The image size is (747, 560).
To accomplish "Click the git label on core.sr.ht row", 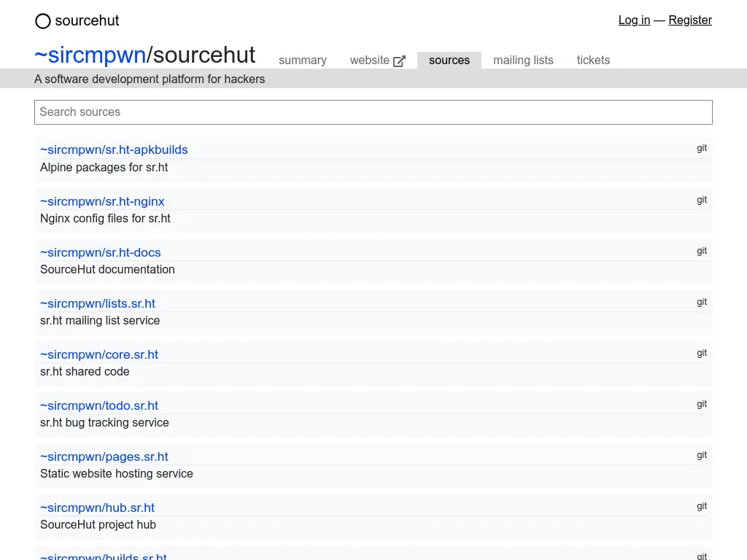I will pos(702,353).
